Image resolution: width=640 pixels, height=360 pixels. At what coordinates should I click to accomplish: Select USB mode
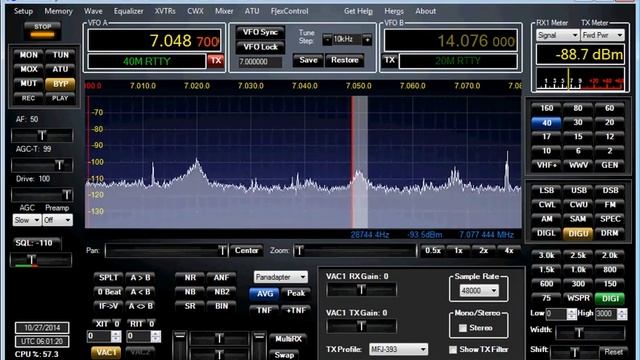point(578,190)
